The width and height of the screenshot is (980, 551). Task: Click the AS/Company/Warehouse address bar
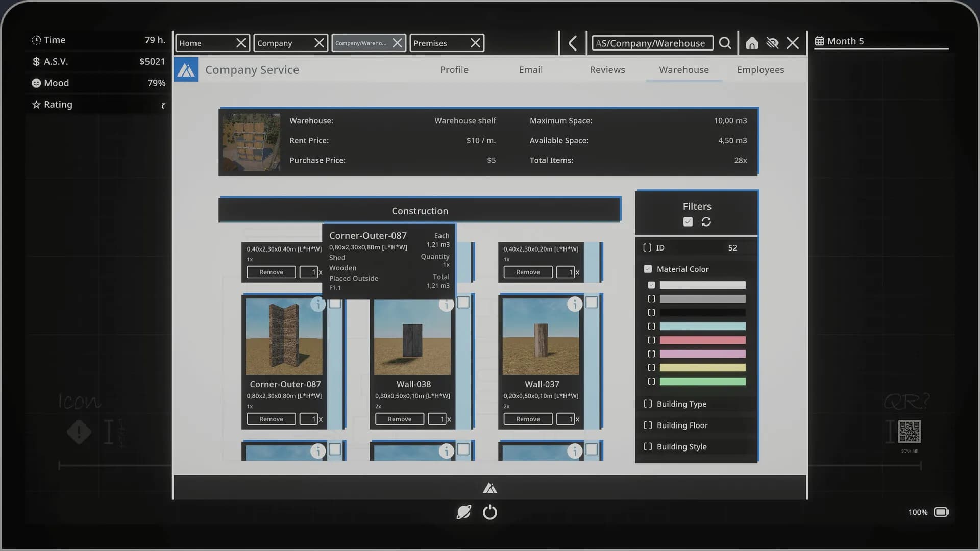pos(651,43)
